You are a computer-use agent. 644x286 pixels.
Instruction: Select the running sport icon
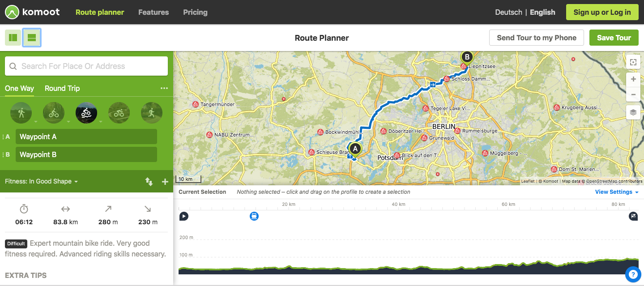click(151, 113)
